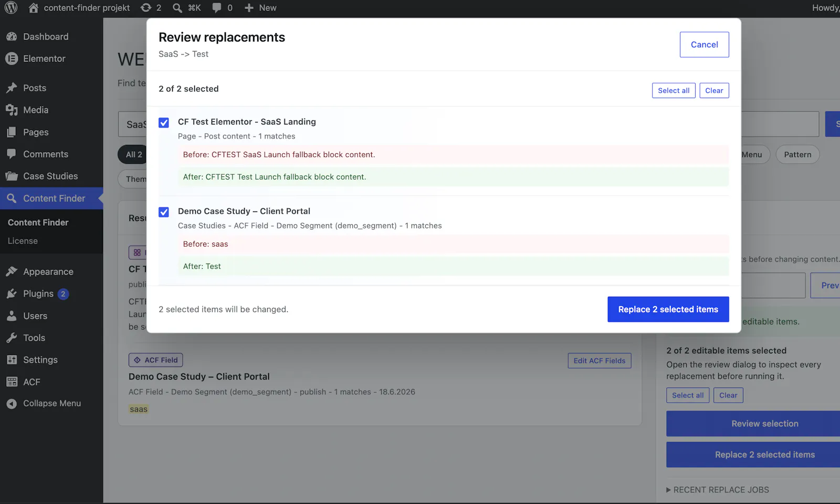This screenshot has height=504, width=840.
Task: Click the ACF Field badge icon
Action: 137,360
